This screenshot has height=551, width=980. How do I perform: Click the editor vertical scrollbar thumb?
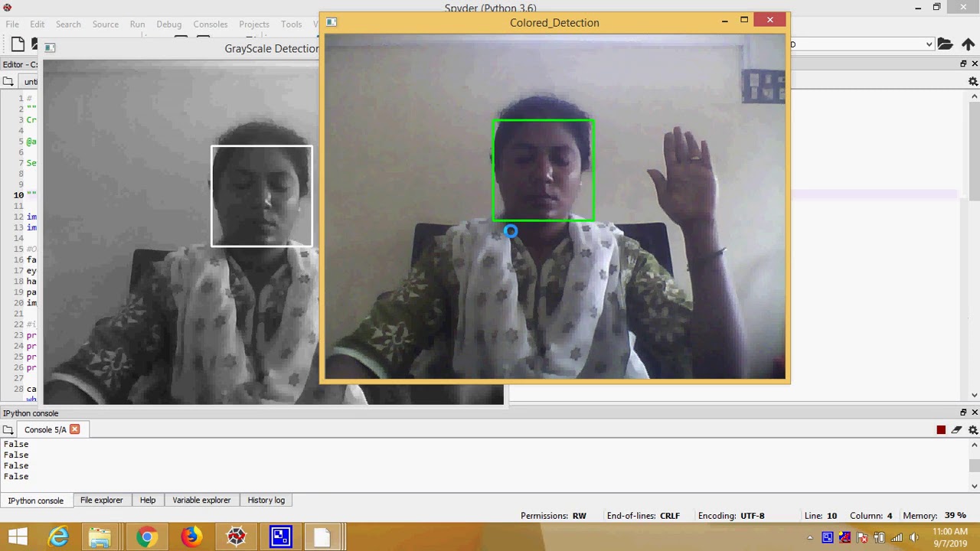(x=974, y=151)
